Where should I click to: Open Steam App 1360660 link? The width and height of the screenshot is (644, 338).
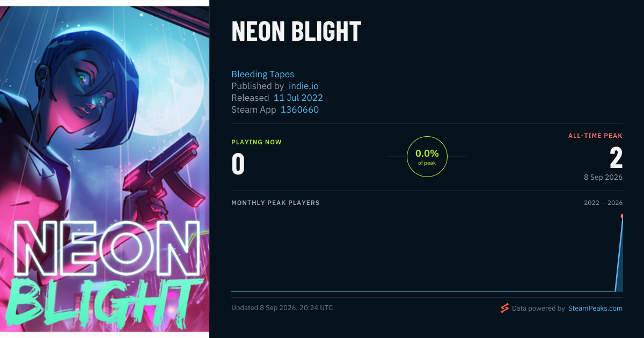click(x=299, y=109)
